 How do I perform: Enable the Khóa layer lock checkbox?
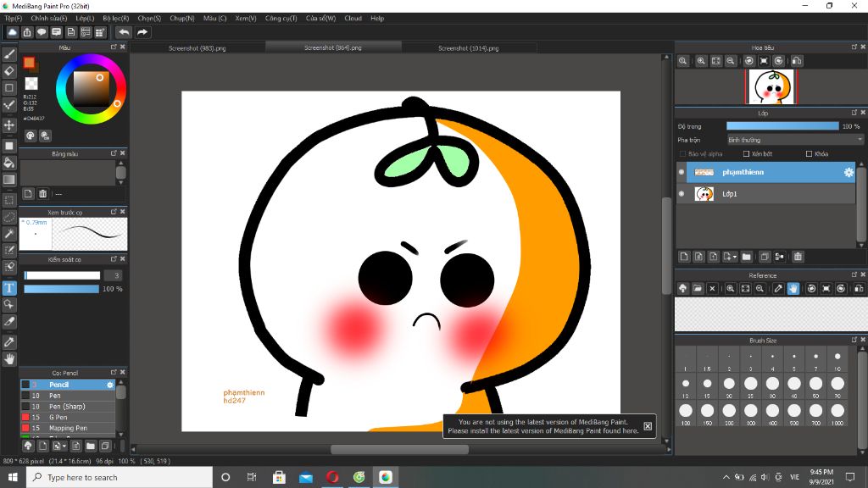point(810,154)
